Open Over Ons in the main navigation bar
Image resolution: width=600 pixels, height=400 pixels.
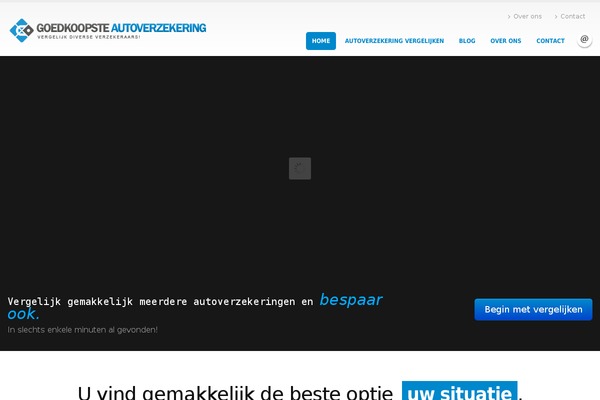click(505, 41)
